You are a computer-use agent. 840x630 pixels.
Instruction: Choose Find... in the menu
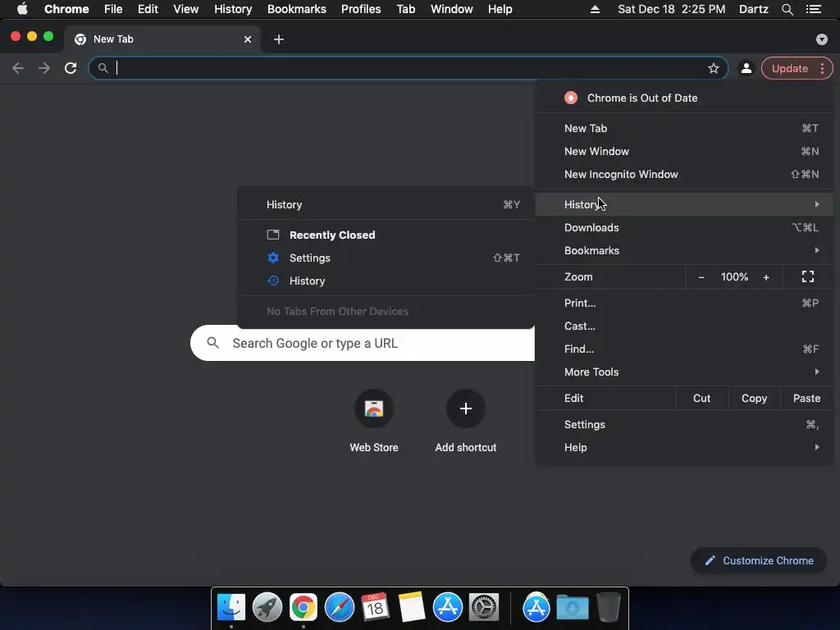coord(684,349)
